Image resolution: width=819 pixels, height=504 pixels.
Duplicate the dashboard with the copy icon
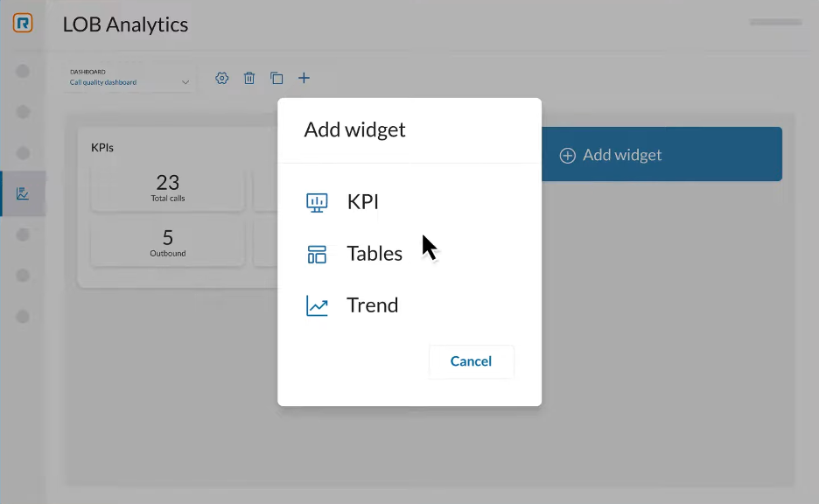pyautogui.click(x=276, y=78)
